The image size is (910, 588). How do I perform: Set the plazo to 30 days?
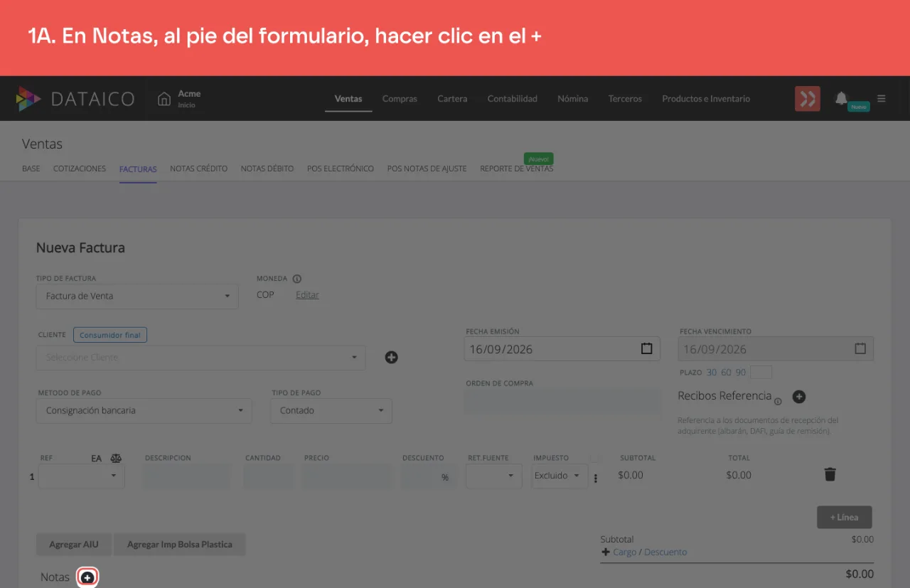coord(712,373)
